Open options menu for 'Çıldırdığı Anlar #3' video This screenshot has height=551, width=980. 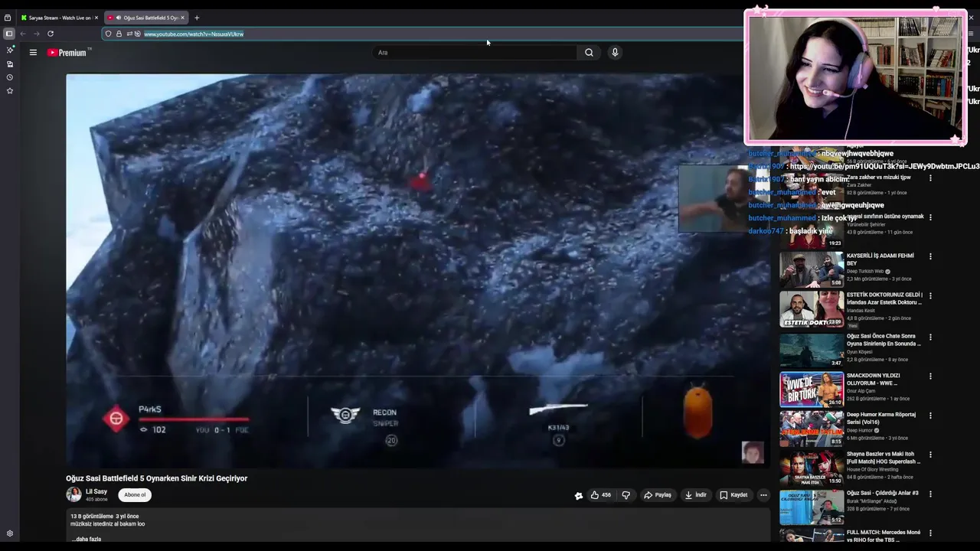click(930, 494)
